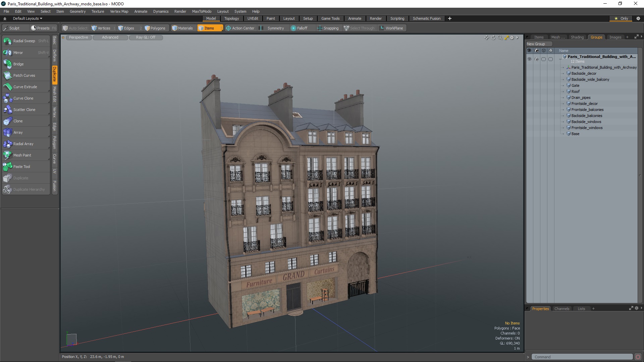Pick the Mesh Paint tool
Viewport: 644px width, 362px height.
pyautogui.click(x=22, y=155)
